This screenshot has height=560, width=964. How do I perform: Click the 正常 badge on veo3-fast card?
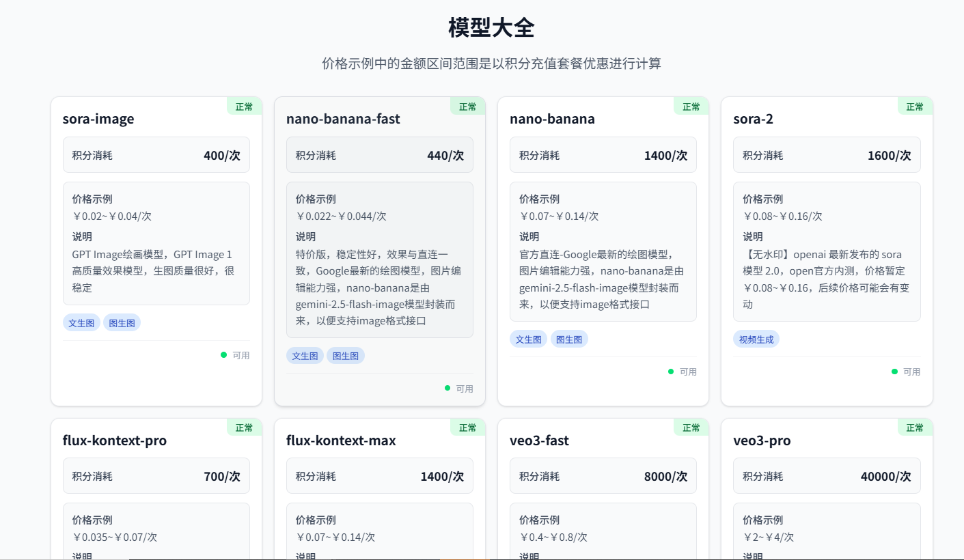click(691, 428)
